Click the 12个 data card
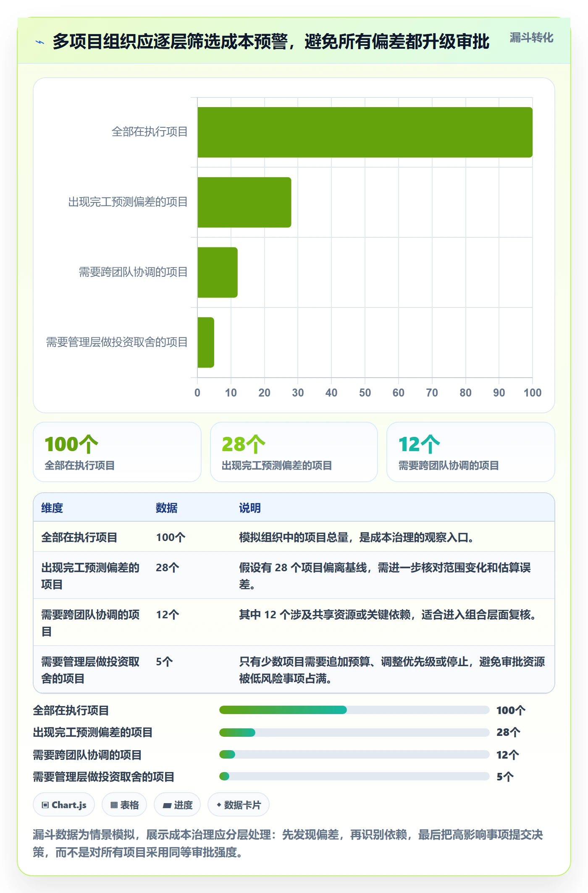Screen dimensions: 588x893 click(x=471, y=452)
